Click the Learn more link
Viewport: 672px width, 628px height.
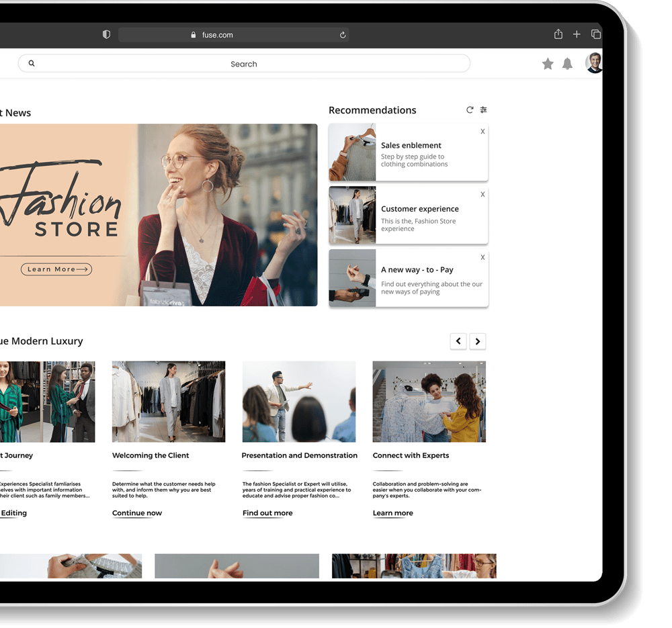393,512
